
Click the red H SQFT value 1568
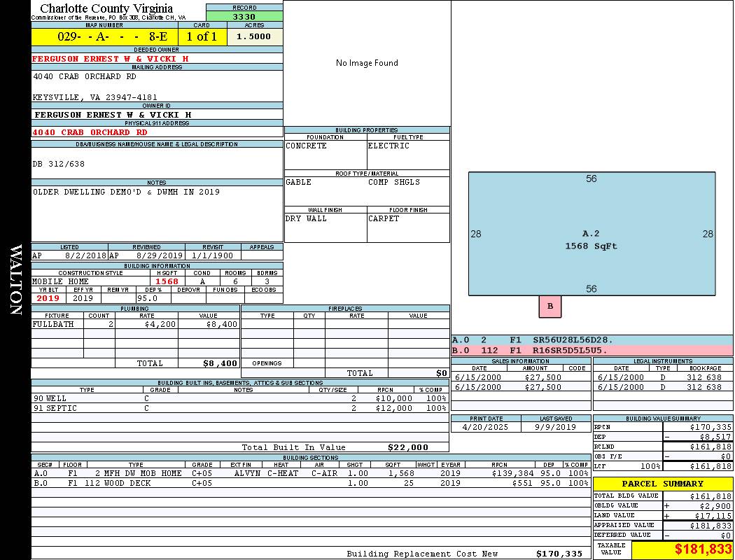coord(167,281)
